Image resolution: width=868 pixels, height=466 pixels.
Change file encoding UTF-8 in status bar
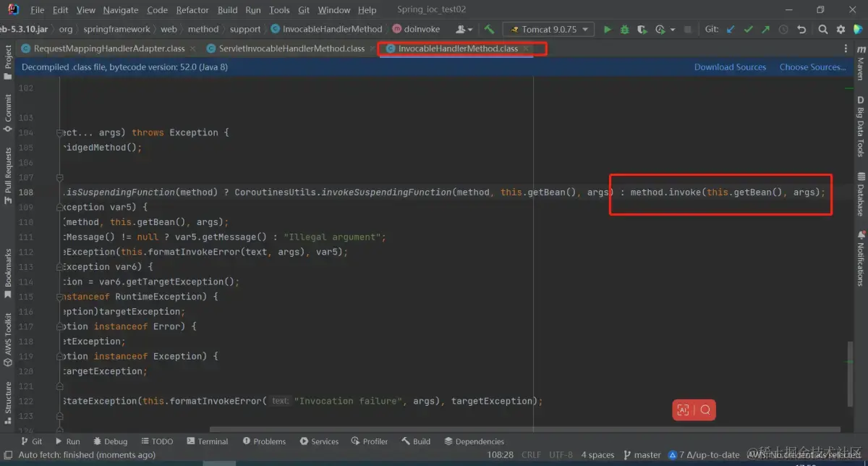561,454
